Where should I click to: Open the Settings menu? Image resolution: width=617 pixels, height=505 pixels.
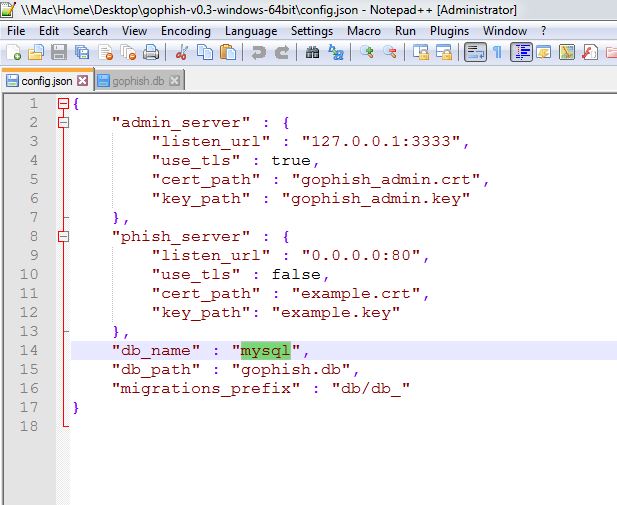click(x=312, y=31)
